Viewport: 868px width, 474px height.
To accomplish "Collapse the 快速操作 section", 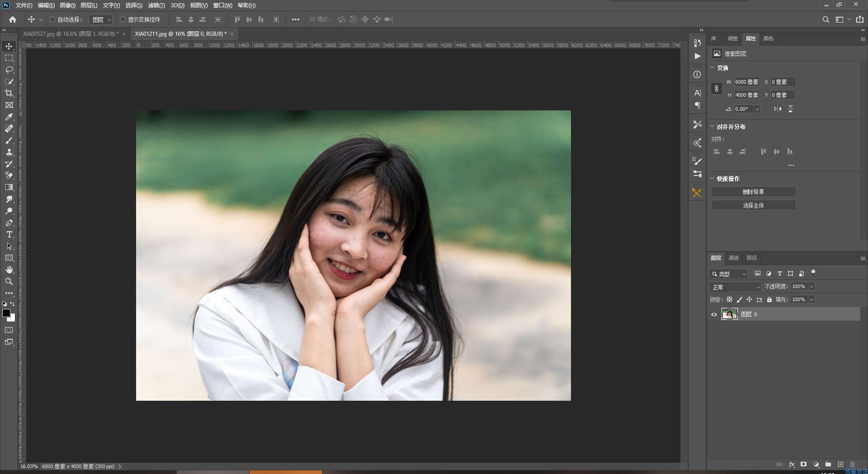I will 712,178.
